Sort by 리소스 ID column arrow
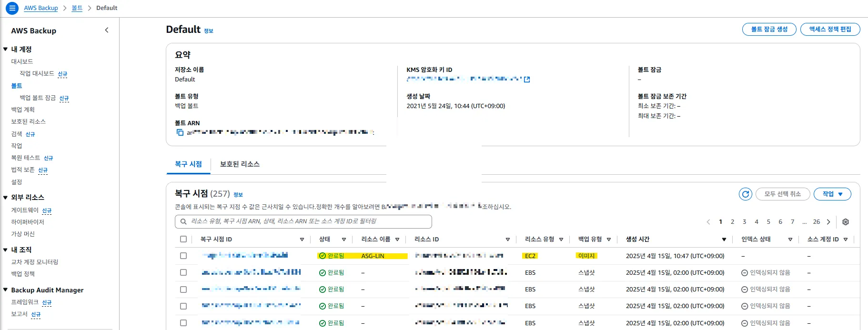Screen dimensions: 868x330 coord(508,240)
